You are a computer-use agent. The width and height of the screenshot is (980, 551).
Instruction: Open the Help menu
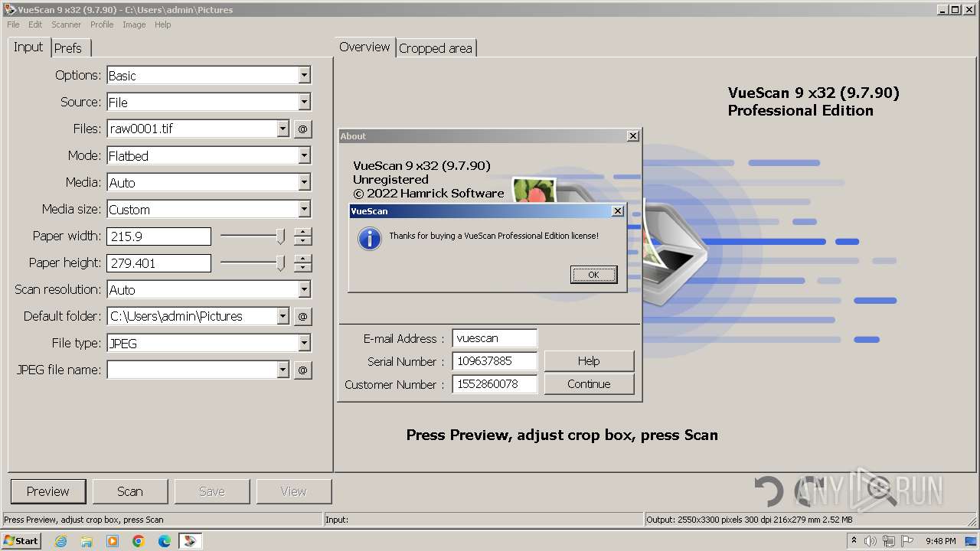click(162, 24)
